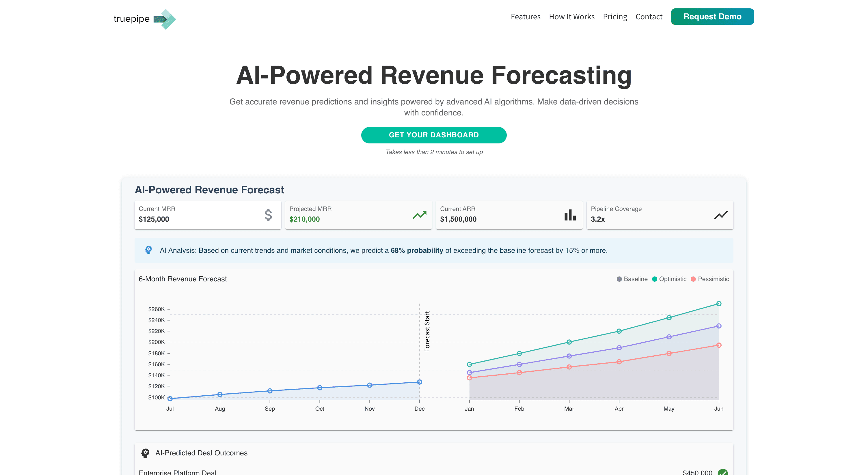The image size is (868, 475).
Task: Click the Optimistic teal legend color dot
Action: 654,279
